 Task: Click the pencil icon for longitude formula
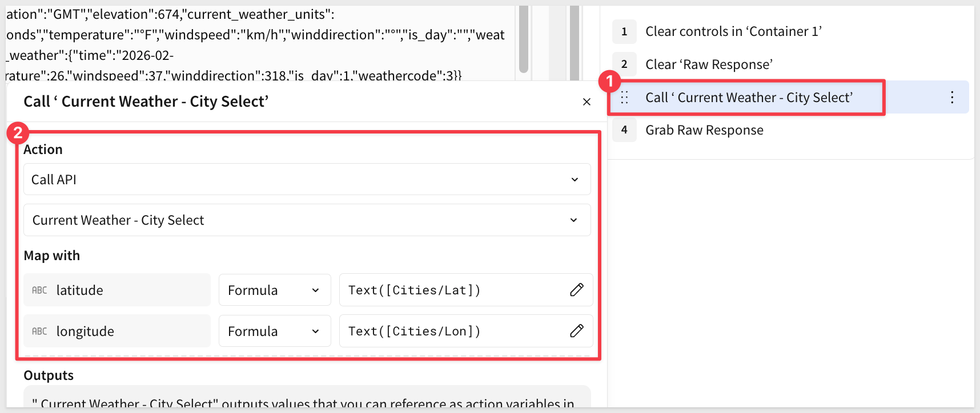click(x=576, y=331)
